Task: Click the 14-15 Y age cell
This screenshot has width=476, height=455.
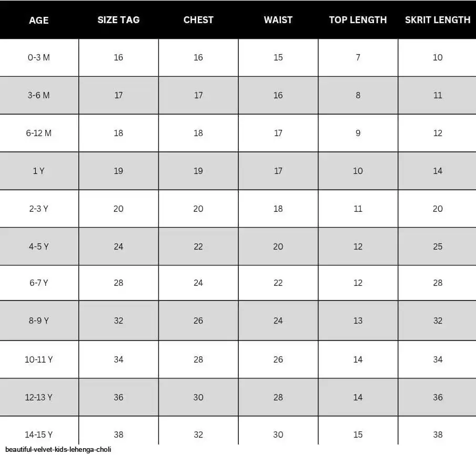Action: coord(39,435)
